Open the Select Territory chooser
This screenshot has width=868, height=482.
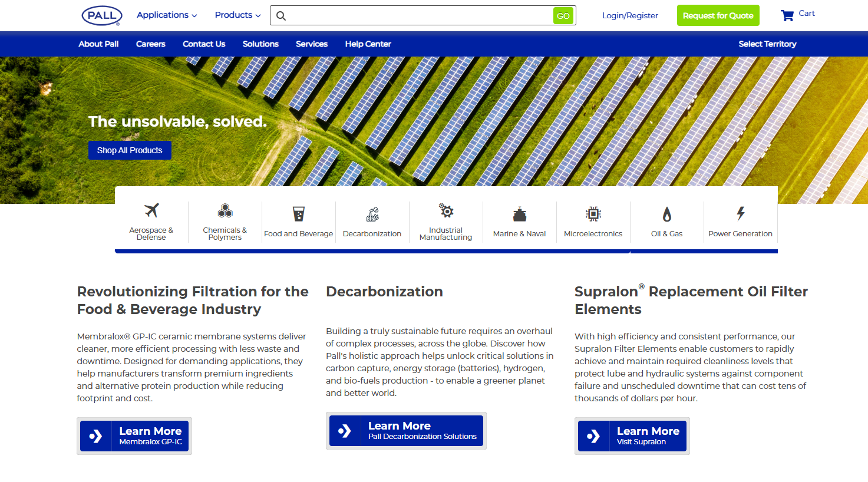click(767, 44)
